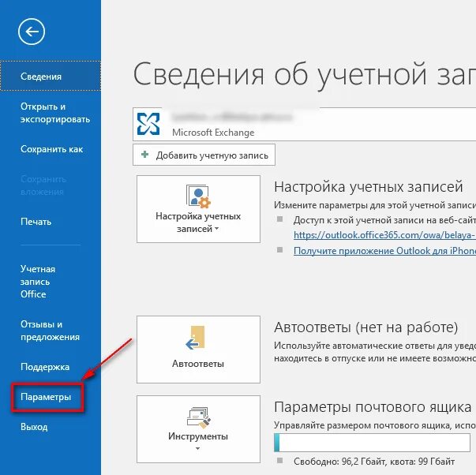Click the Автоответы door-arrow icon
Viewport: 476px width, 475px height.
click(x=195, y=338)
